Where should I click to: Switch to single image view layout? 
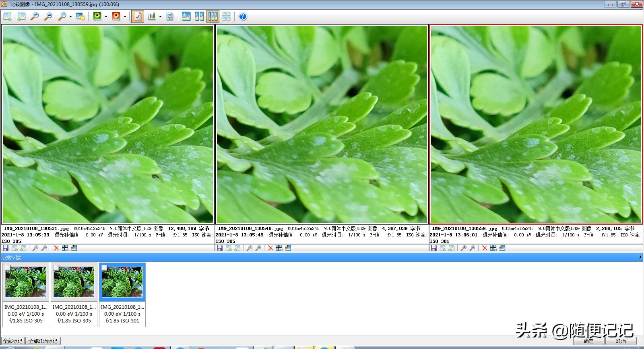[x=186, y=16]
